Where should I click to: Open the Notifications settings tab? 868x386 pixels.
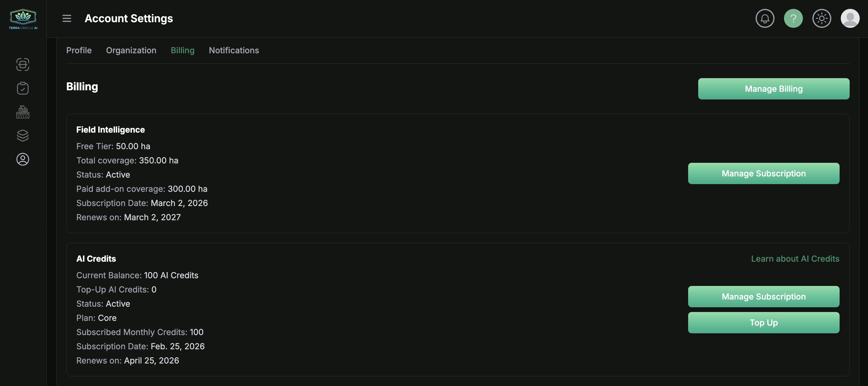234,50
